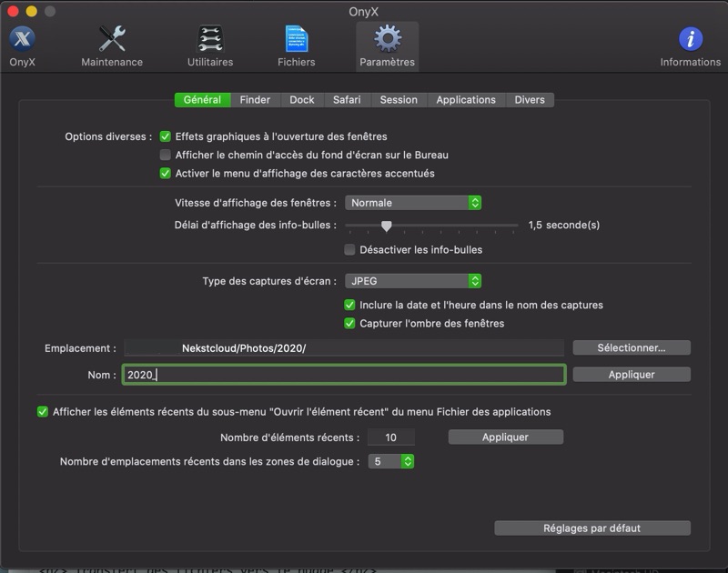Open the OnyX home toolbar icon

23,40
